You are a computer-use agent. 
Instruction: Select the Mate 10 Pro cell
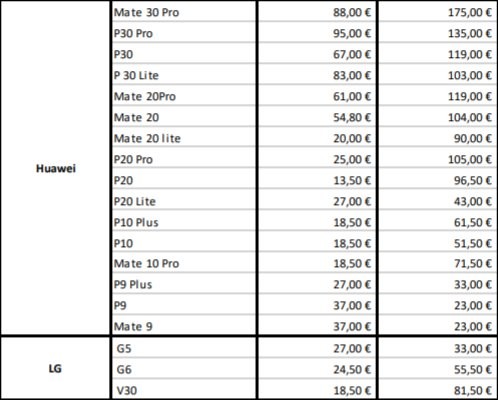(x=184, y=264)
